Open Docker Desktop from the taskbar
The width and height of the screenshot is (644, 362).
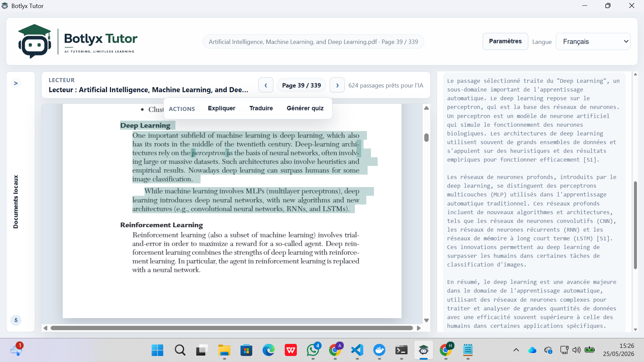coord(379,350)
